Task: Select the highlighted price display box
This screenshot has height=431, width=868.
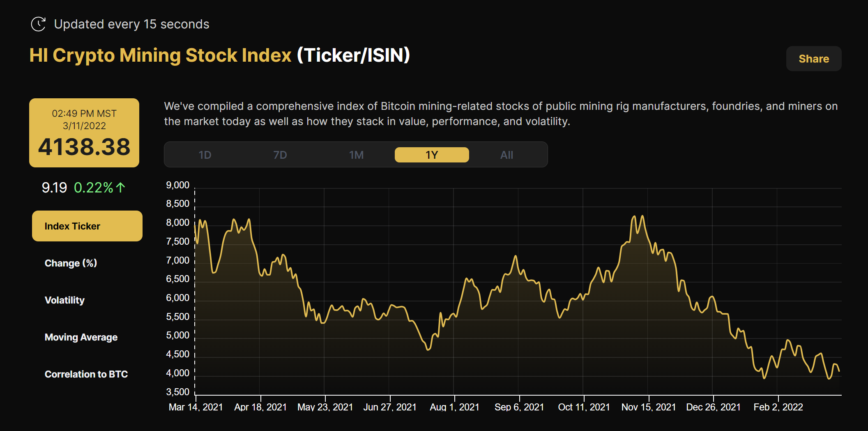Action: tap(84, 132)
